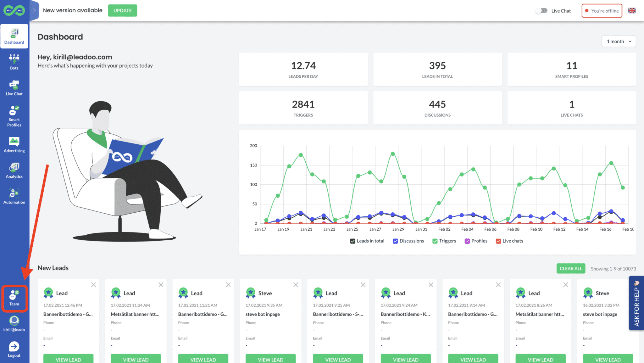Open language options via the UK flag
644x363 pixels.
point(632,10)
